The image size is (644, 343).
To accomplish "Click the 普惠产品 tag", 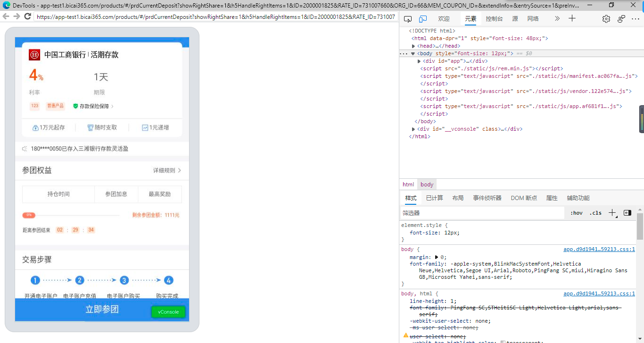I will click(55, 106).
